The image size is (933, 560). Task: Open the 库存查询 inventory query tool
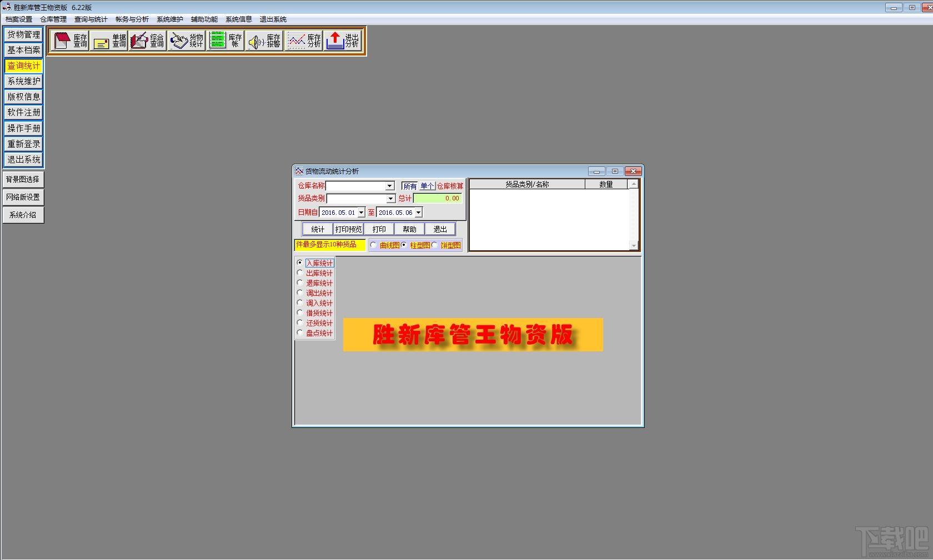70,41
